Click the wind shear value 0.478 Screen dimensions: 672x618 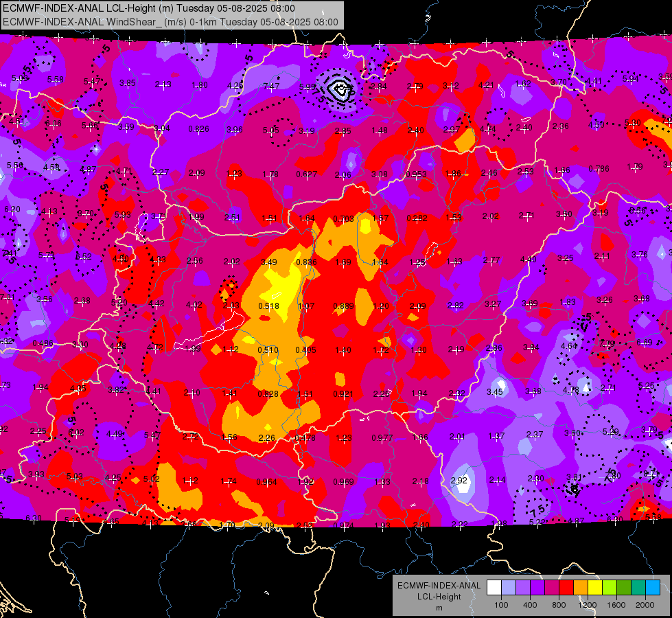pyautogui.click(x=305, y=438)
